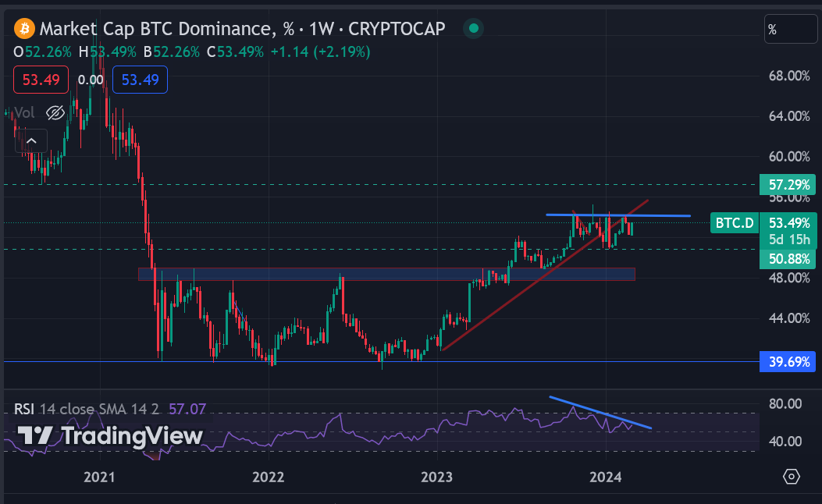Click the 2023 time axis label
The height and width of the screenshot is (504, 822).
[436, 477]
